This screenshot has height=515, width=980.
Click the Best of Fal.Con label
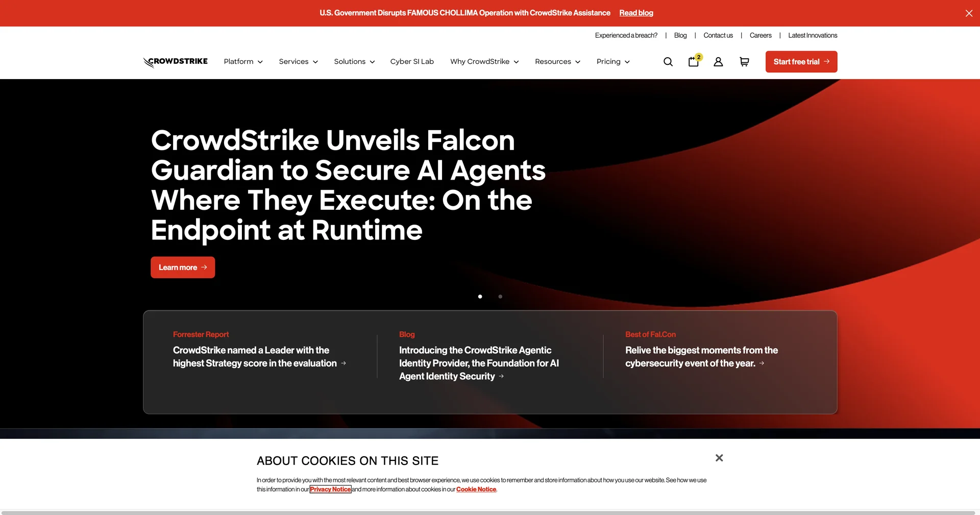click(650, 334)
